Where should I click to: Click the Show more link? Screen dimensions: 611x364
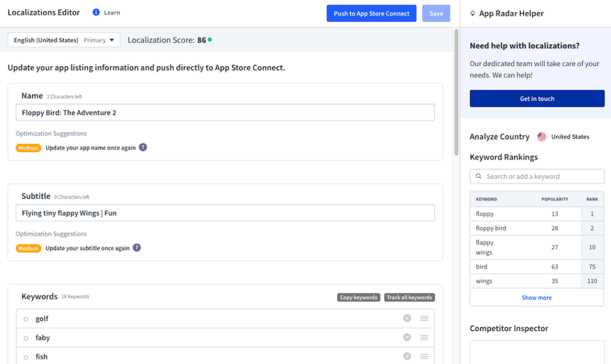point(536,298)
